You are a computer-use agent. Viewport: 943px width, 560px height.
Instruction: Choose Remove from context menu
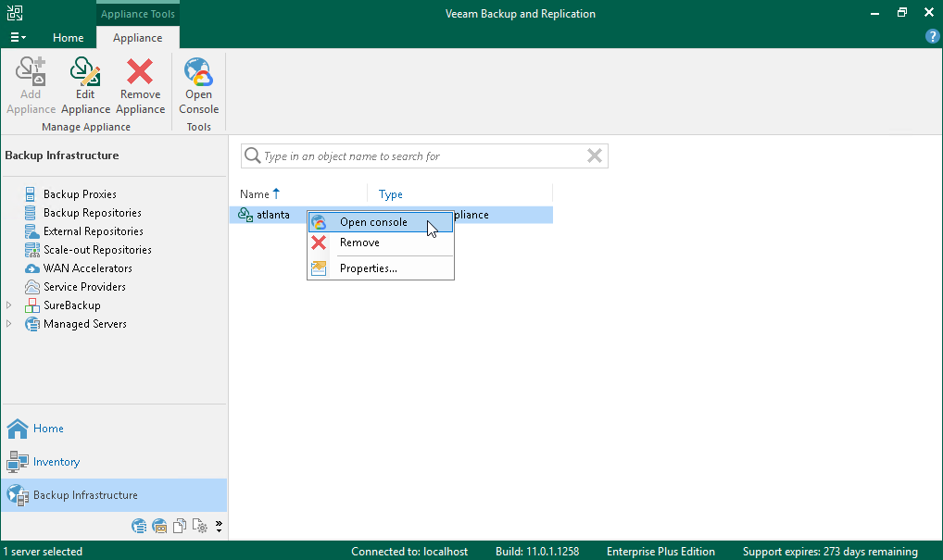(x=380, y=243)
